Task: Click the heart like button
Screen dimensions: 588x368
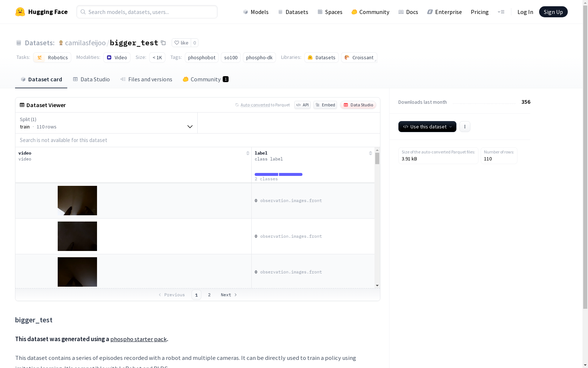Action: coord(181,43)
